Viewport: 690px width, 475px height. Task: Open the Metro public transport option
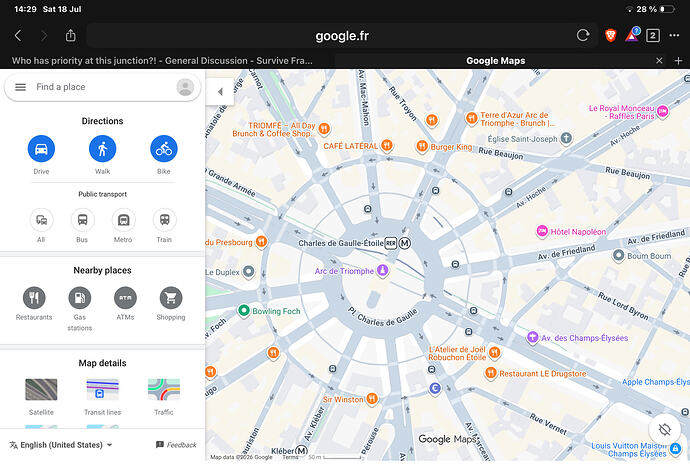click(123, 220)
